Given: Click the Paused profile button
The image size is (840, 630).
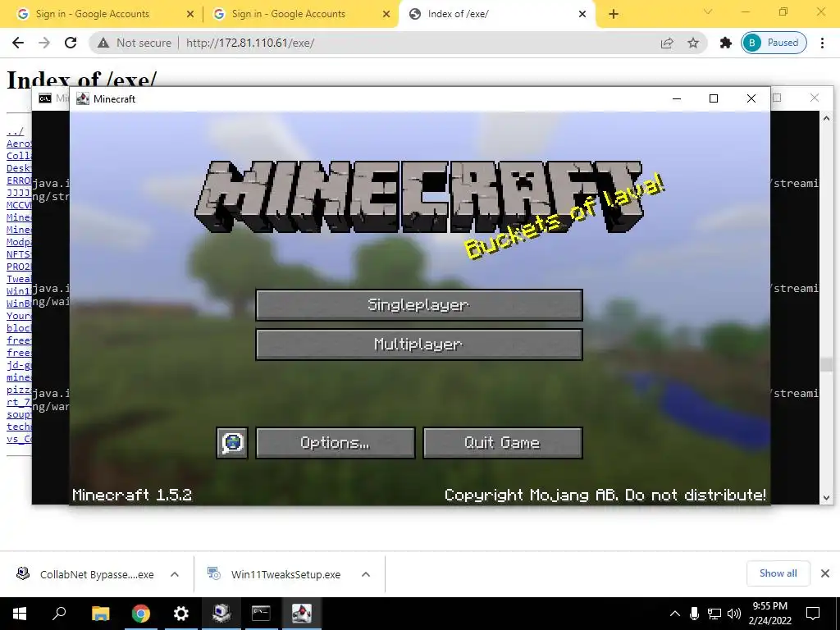Looking at the screenshot, I should coord(774,43).
